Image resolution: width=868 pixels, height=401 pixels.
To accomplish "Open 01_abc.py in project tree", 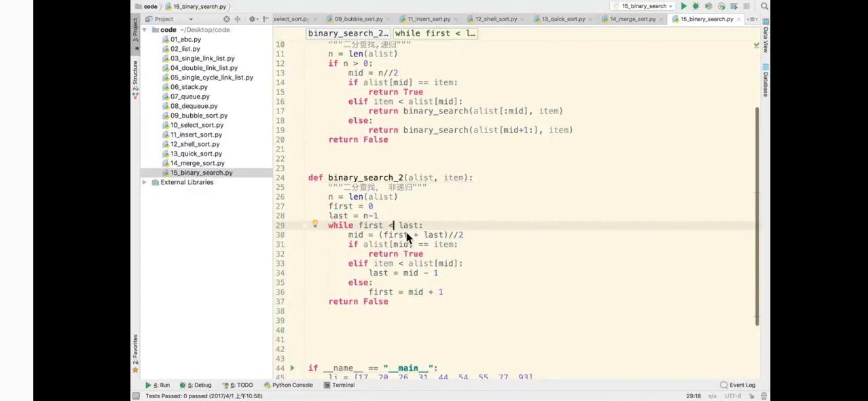I will click(185, 39).
